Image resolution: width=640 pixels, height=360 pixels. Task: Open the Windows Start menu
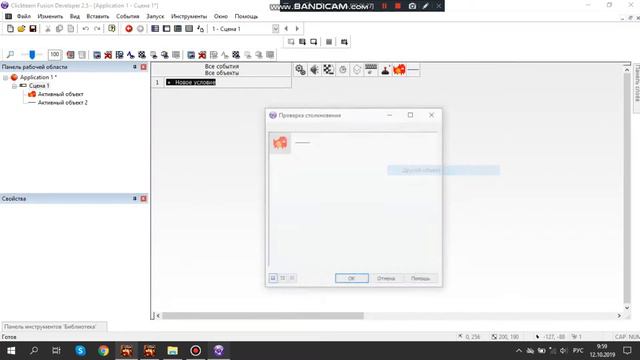[11, 351]
